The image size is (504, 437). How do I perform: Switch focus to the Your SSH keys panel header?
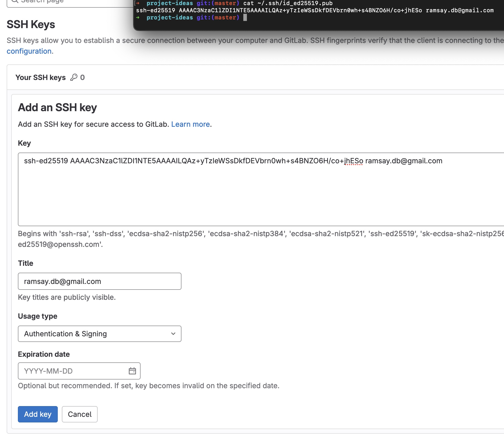coord(41,77)
